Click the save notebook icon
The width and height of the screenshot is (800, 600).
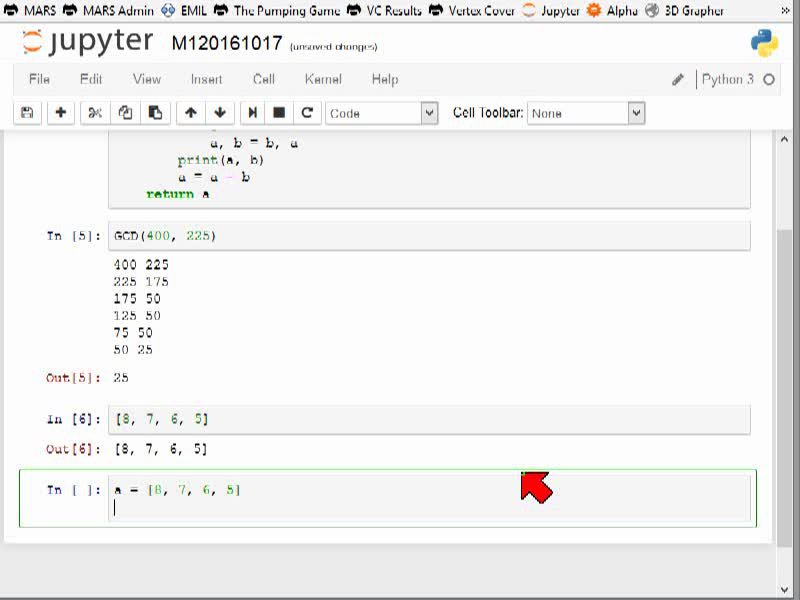[27, 113]
